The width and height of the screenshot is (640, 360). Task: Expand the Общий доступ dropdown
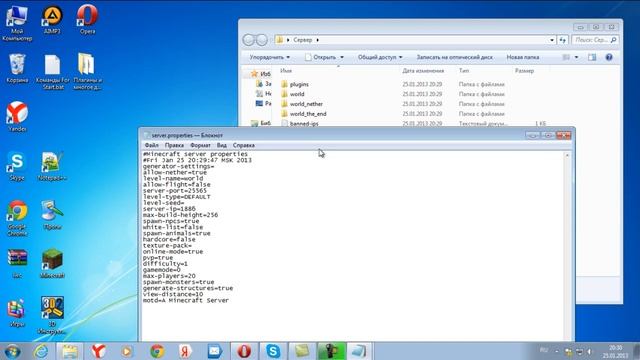(380, 57)
